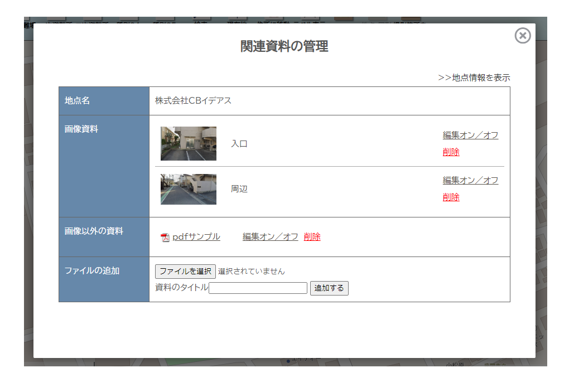This screenshot has height=392, width=574.
Task: Delete the 入口 image with 削除
Action: pos(451,152)
